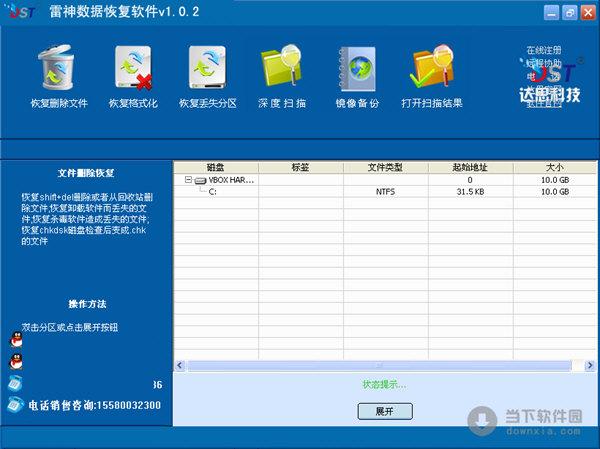Select the VBOX HARDDISK disk entry

pyautogui.click(x=230, y=180)
